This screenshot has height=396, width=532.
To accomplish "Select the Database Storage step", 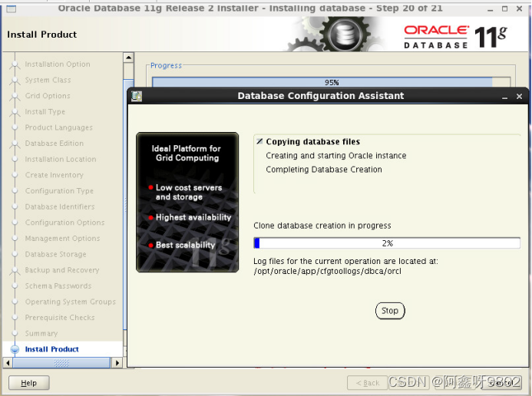I will (x=55, y=254).
